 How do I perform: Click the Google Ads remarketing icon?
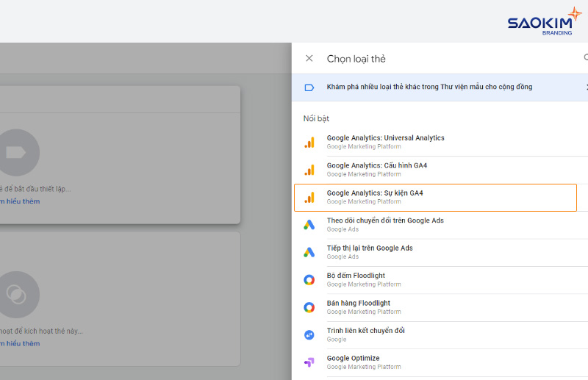[x=309, y=252]
